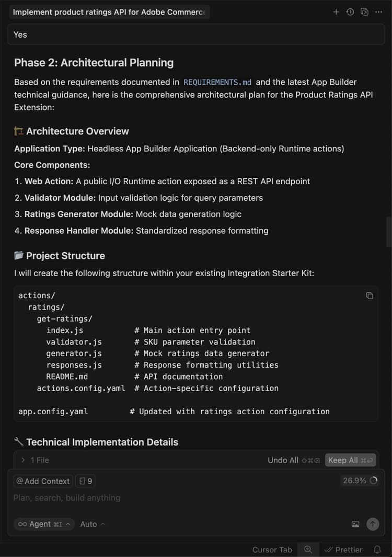Screen dimensions: 392x557
Task: Submit the prompt with the send arrow
Action: [372, 524]
